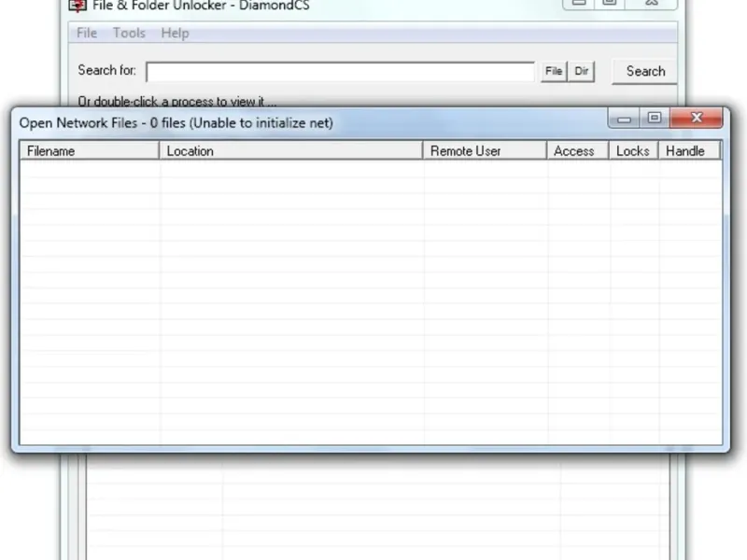This screenshot has height=560, width=747.
Task: Close the Open Network Files window
Action: [697, 118]
